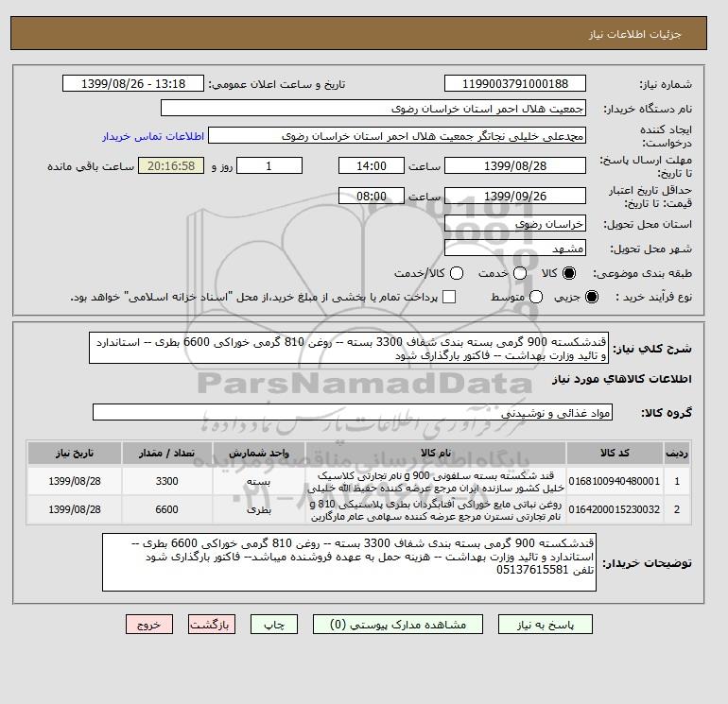Click the تاریخ نیاز column header

75,453
